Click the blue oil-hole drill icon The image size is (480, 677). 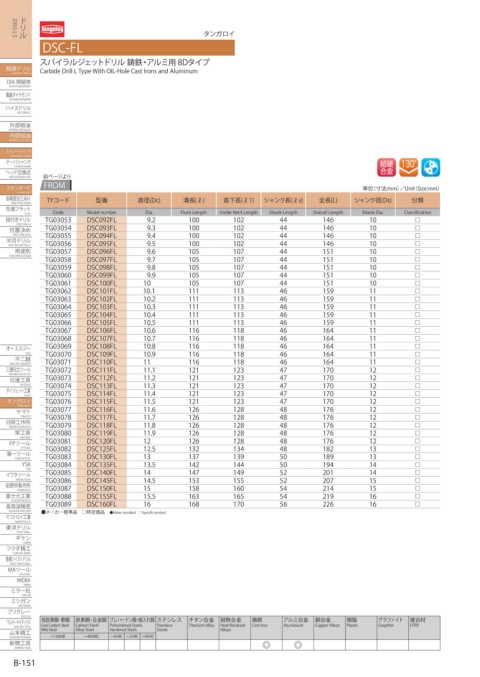[430, 168]
